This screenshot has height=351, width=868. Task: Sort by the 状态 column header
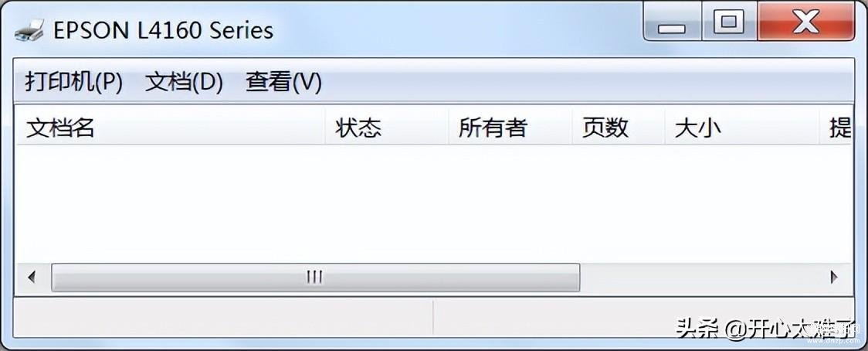pos(386,128)
